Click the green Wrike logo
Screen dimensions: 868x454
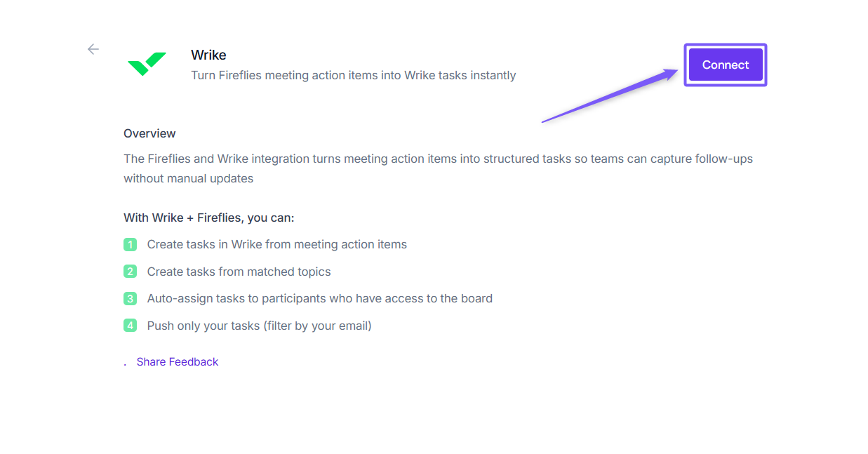[147, 64]
